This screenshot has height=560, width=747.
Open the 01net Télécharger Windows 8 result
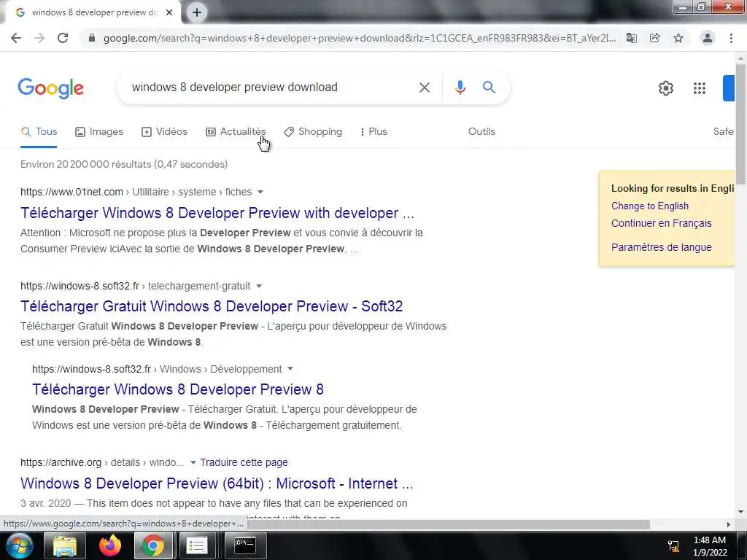217,213
